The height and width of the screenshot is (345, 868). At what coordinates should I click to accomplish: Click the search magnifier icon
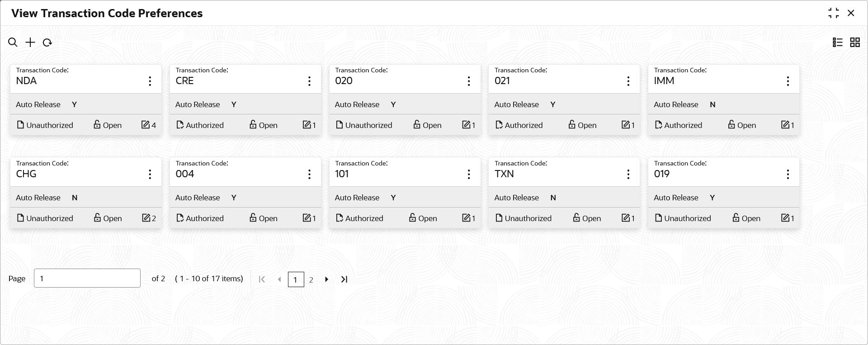(x=13, y=43)
